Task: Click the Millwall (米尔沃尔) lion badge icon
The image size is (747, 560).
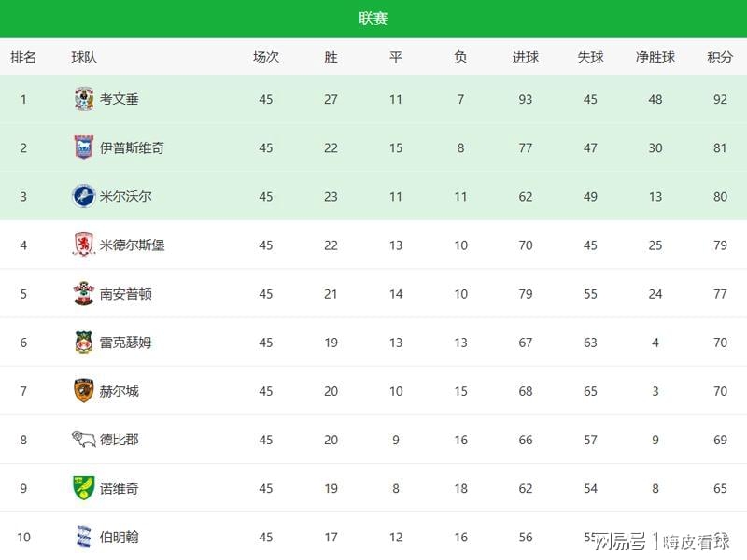Action: [x=84, y=196]
